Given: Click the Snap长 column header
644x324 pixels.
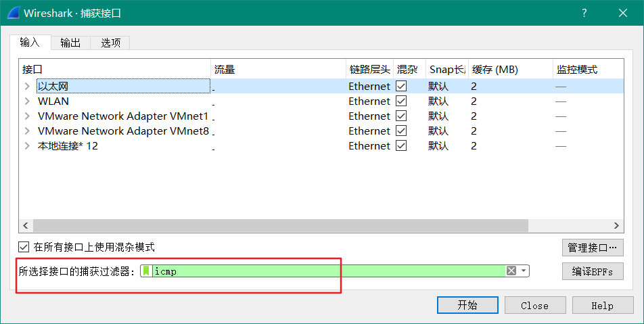Looking at the screenshot, I should click(447, 70).
